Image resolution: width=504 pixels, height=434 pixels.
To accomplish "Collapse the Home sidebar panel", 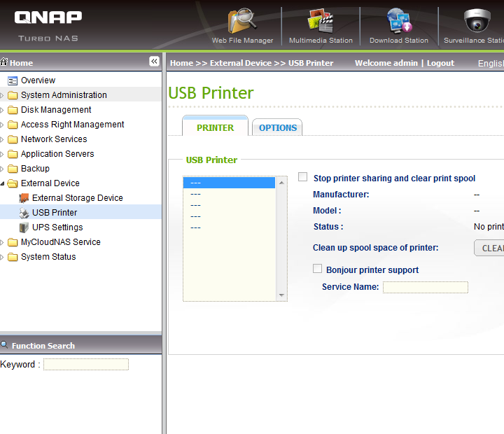I will pyautogui.click(x=154, y=62).
